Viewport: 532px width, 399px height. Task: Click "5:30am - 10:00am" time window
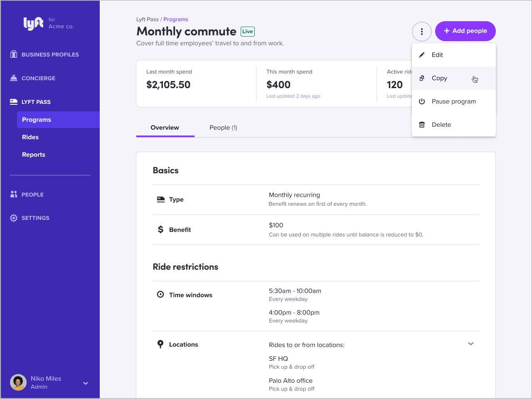click(295, 291)
